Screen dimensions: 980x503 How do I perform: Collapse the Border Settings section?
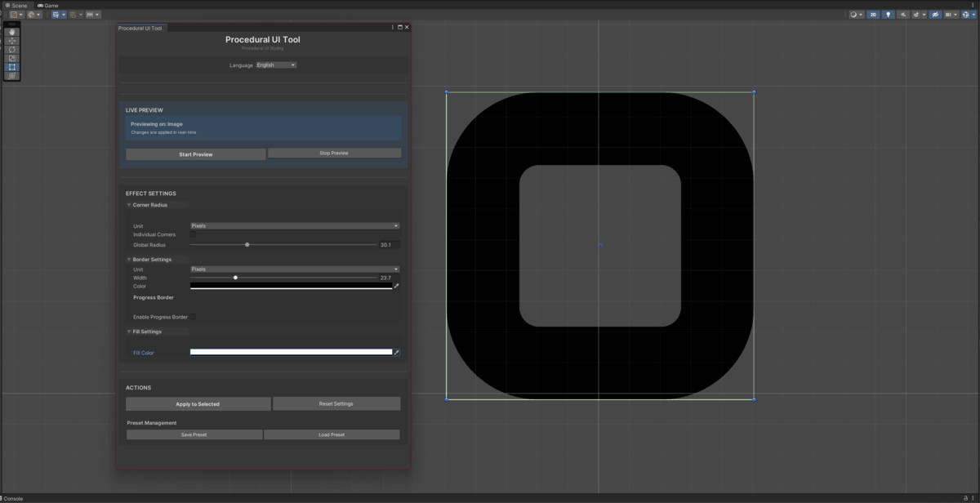(x=129, y=260)
